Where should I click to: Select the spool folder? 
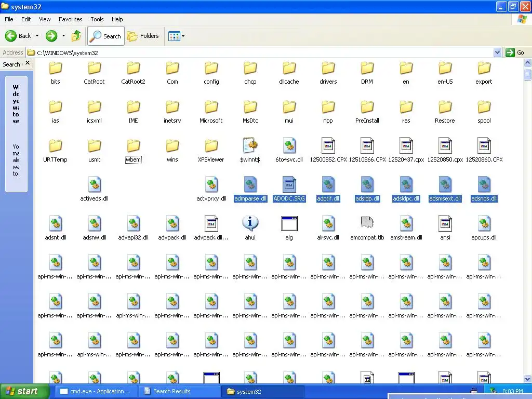coord(484,112)
